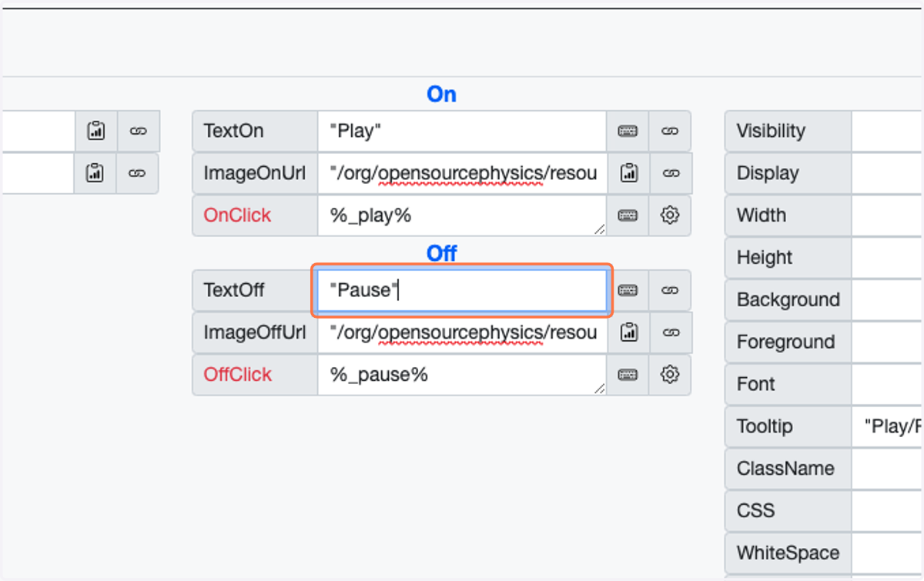Click link icon beside ImageOnUrl row
Image resolution: width=924 pixels, height=581 pixels.
click(670, 173)
